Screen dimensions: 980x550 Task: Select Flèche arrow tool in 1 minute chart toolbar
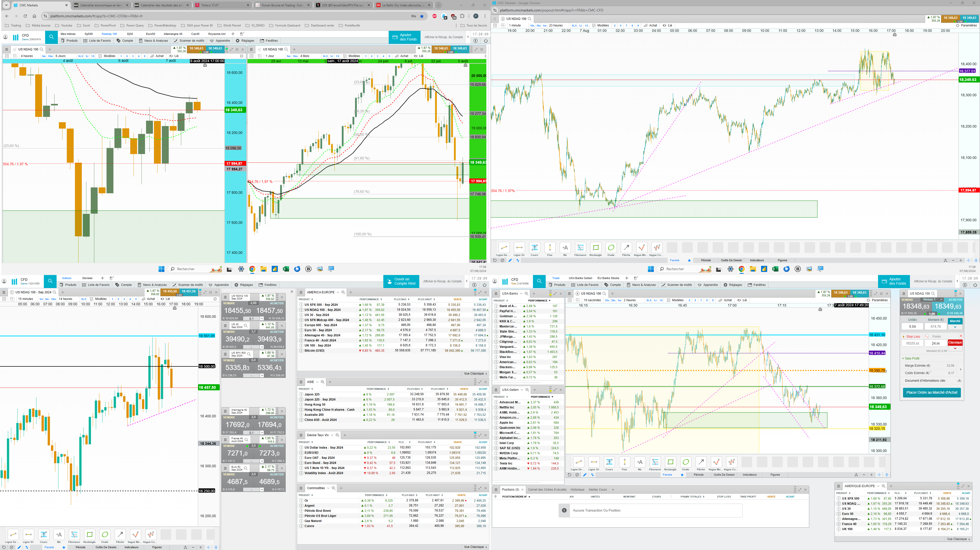click(626, 248)
